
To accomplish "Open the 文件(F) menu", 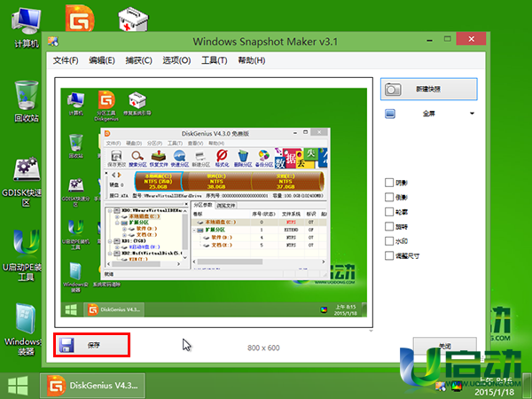I will point(66,60).
